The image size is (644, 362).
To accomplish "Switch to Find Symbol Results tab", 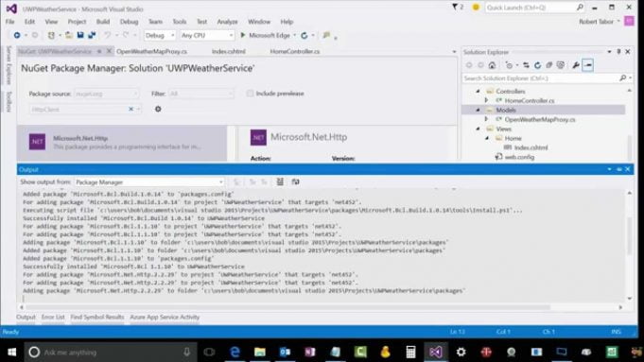I will [96, 318].
